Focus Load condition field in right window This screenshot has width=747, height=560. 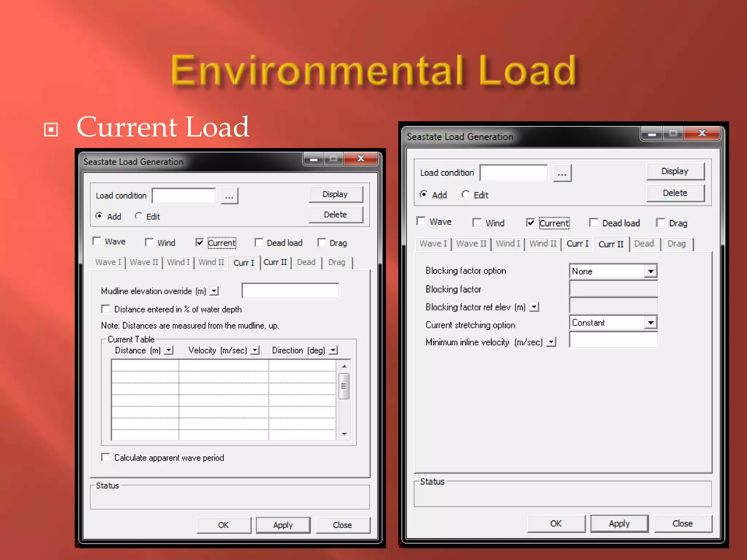pos(514,173)
